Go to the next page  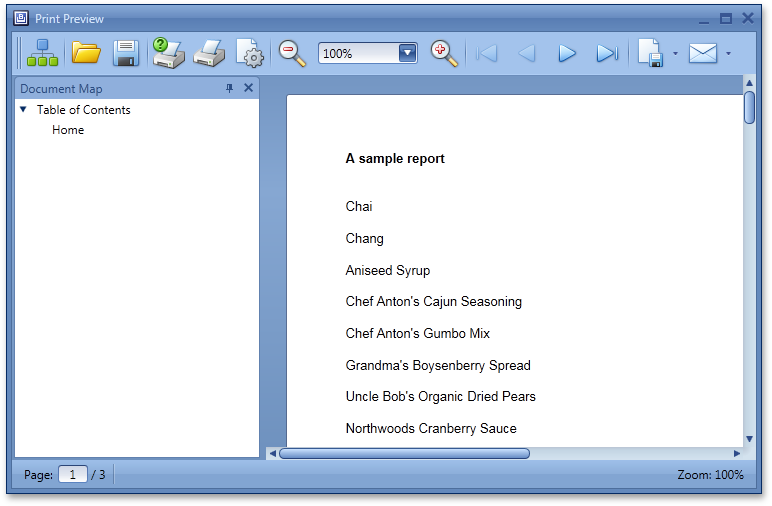point(567,53)
